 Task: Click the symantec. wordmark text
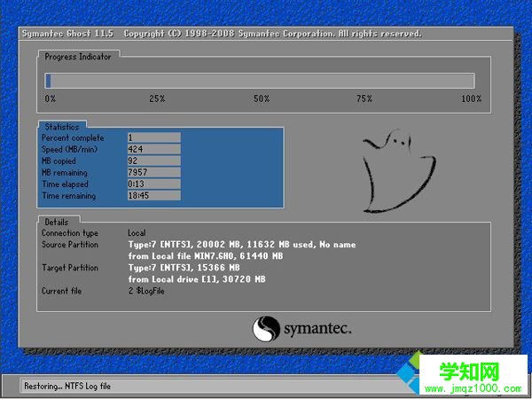coord(317,329)
